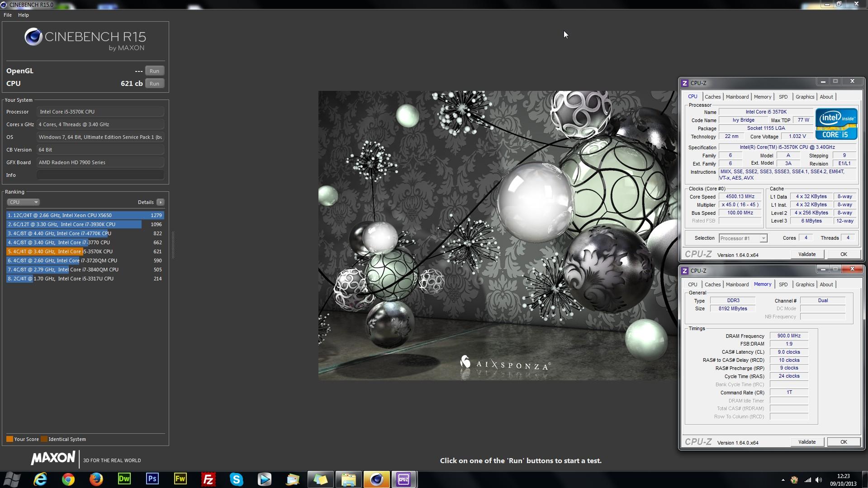
Task: Launch Fireworks from taskbar
Action: [180, 479]
